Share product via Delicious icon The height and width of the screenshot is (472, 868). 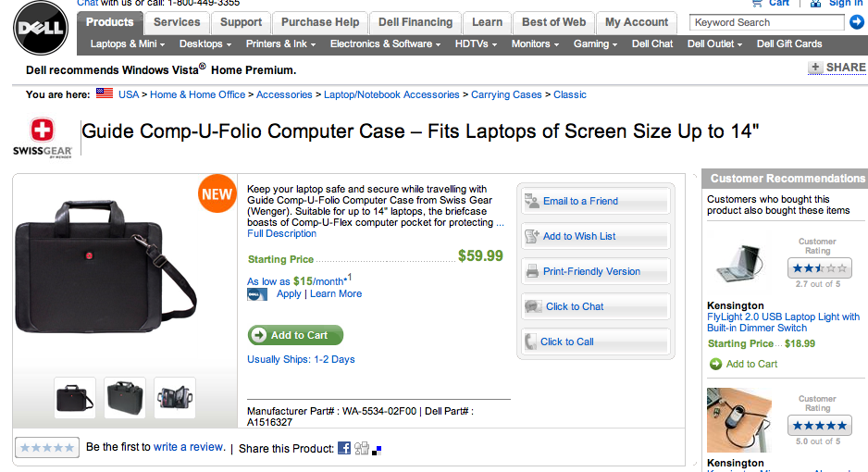(x=377, y=451)
